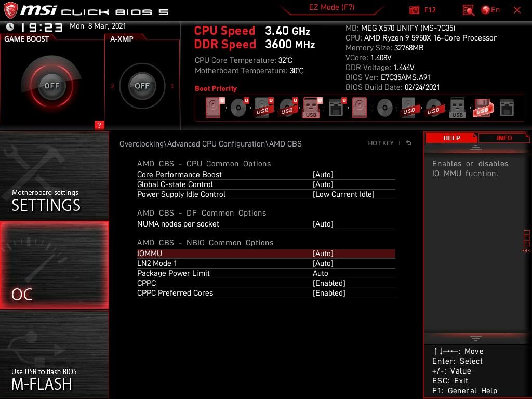Switch to EZ Mode (F7)

(x=331, y=7)
